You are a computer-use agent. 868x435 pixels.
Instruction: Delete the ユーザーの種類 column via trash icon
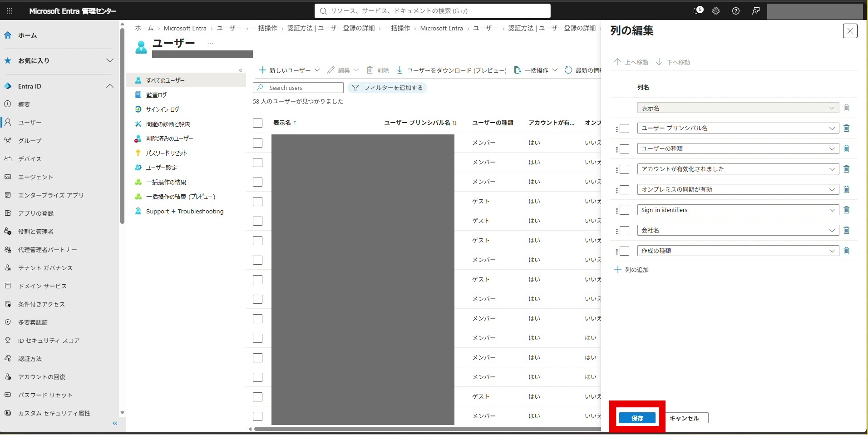click(846, 148)
